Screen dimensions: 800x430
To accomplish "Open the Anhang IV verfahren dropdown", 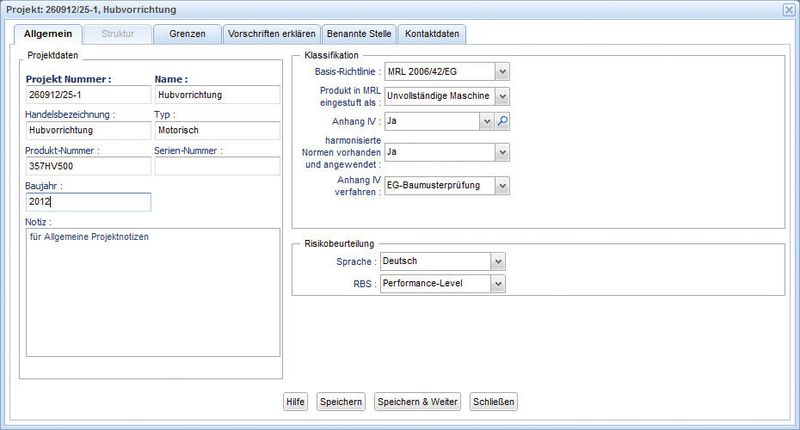I will (x=502, y=185).
